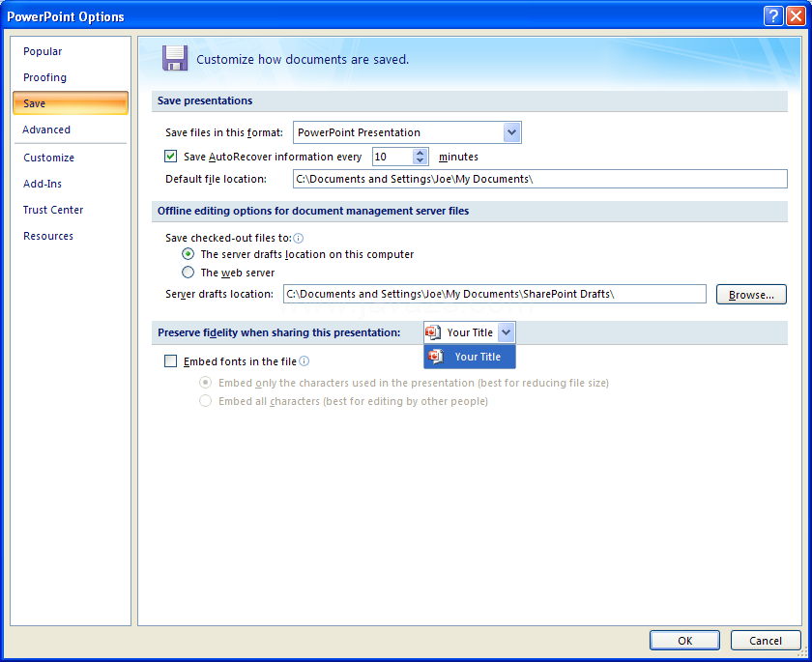
Task: Click the floppy disk save icon in header
Action: [175, 58]
